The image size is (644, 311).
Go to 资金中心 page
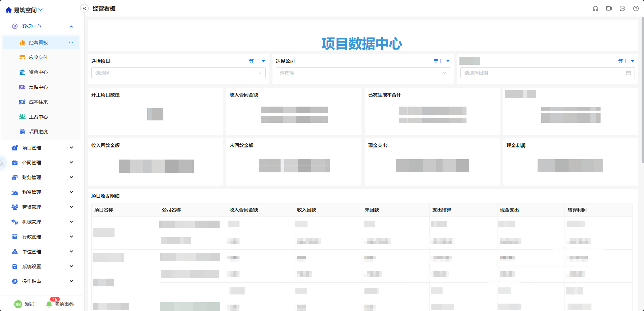point(38,72)
